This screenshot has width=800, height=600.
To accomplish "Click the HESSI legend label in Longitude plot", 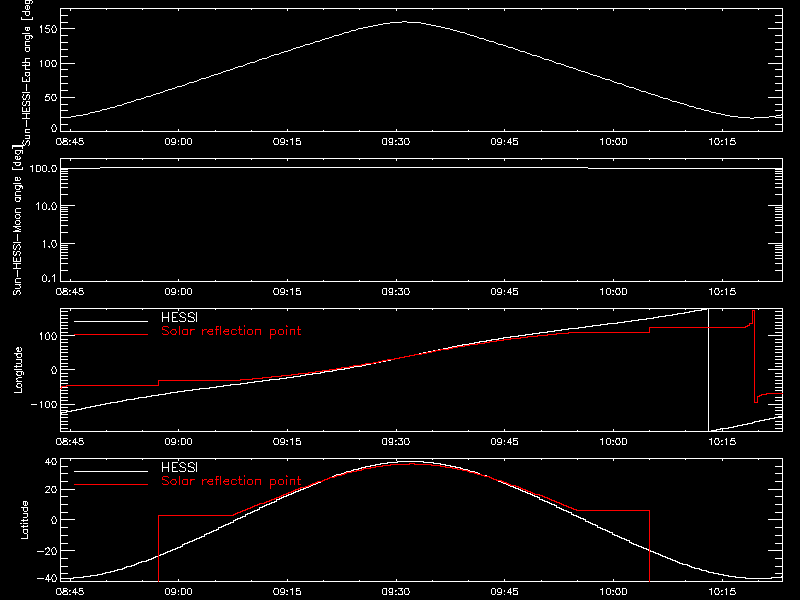I will (179, 317).
